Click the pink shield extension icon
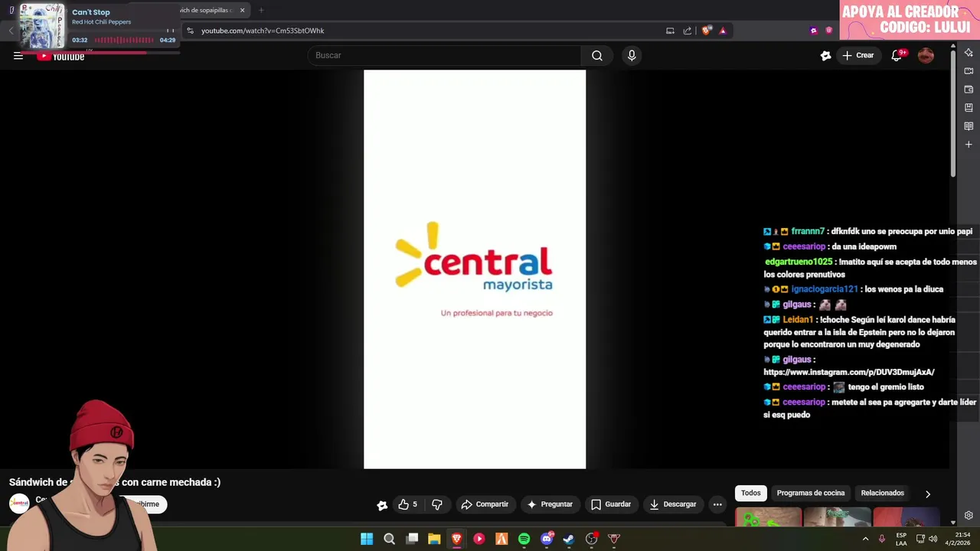The width and height of the screenshot is (980, 551). click(x=828, y=31)
